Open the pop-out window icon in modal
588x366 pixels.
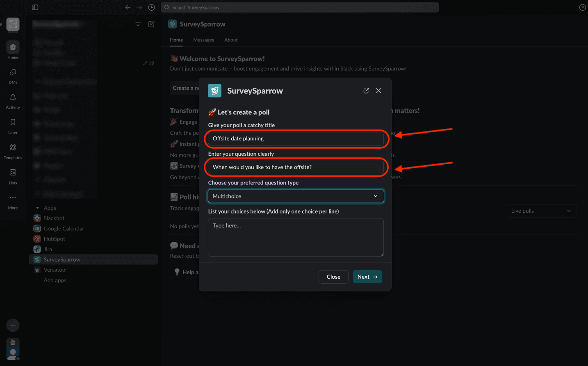click(x=366, y=91)
